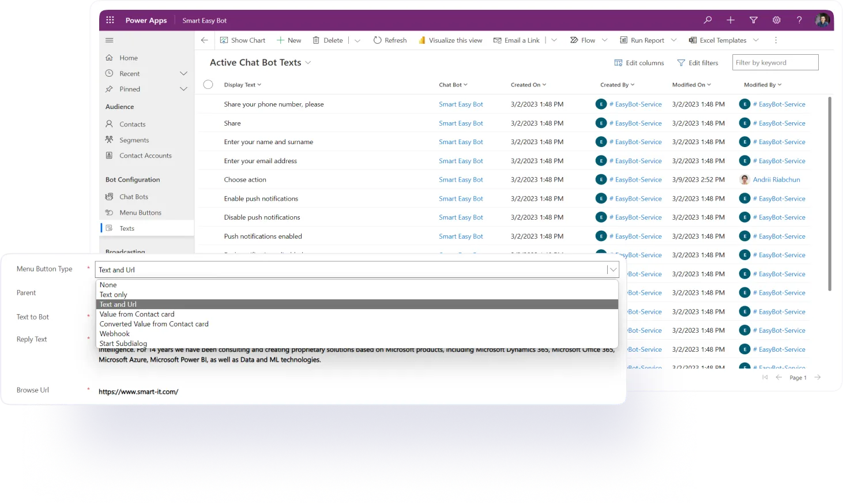Click New in the command bar
This screenshot has width=843, height=504.
tap(289, 40)
